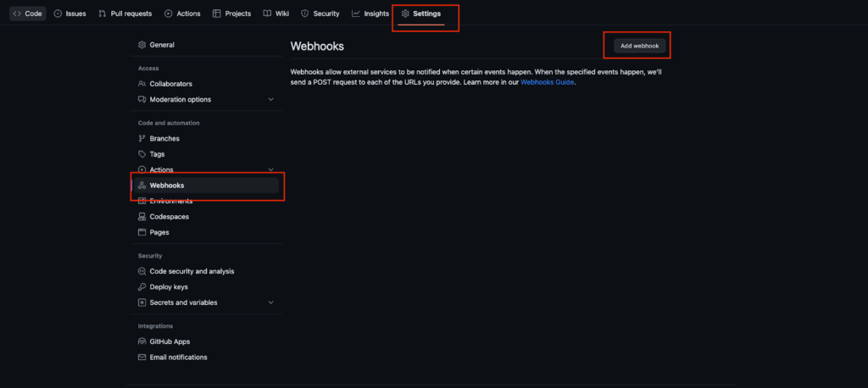Click the Email notifications envelope icon

pos(142,358)
